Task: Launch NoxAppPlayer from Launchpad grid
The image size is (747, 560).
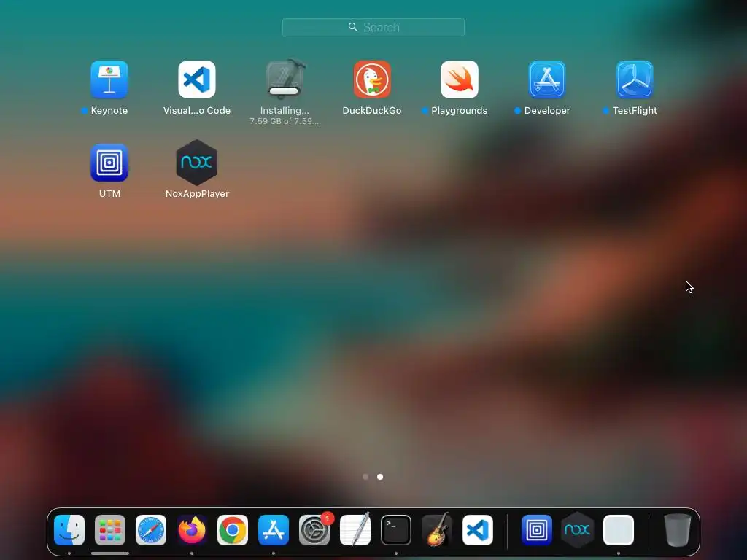Action: click(x=197, y=163)
